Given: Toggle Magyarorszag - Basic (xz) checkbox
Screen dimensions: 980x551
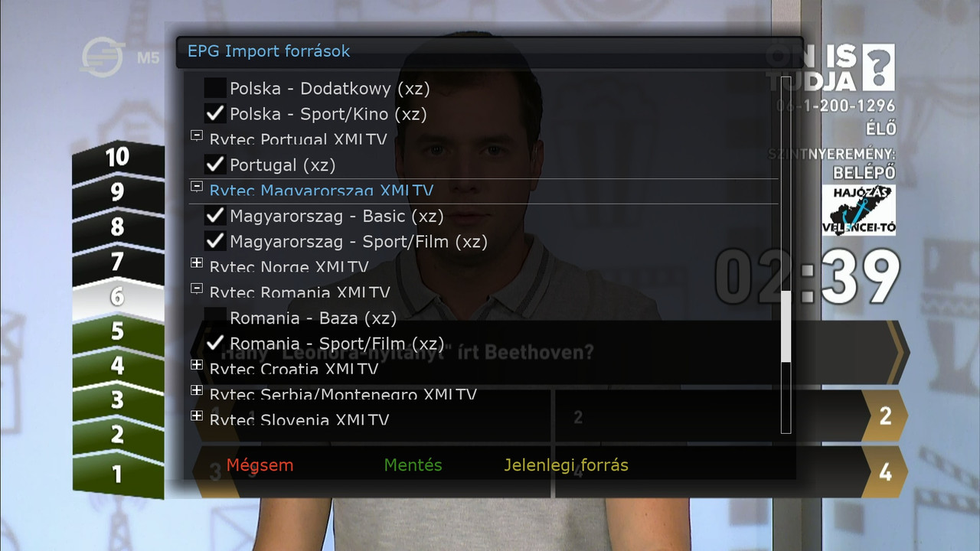Looking at the screenshot, I should 215,216.
